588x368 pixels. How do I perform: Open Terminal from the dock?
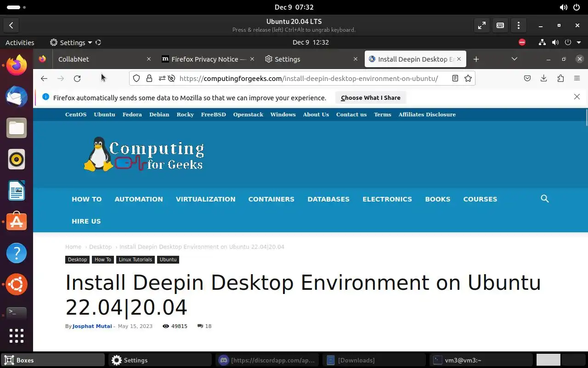(17, 313)
